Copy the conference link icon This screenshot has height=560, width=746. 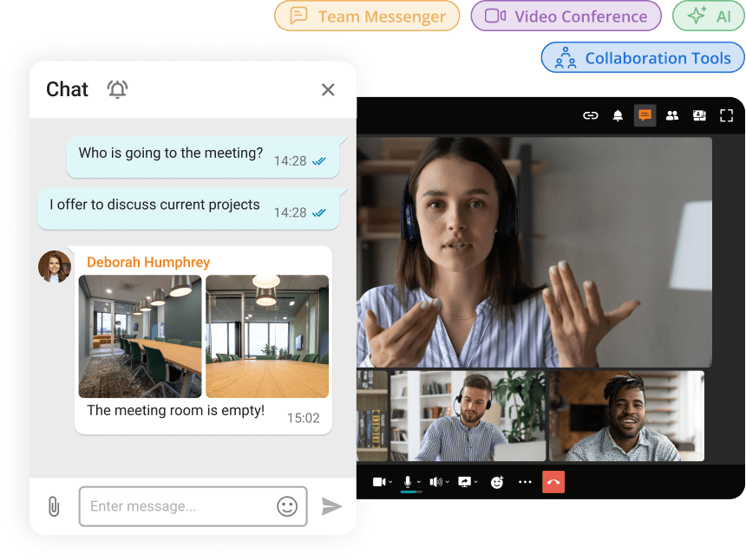pyautogui.click(x=590, y=115)
